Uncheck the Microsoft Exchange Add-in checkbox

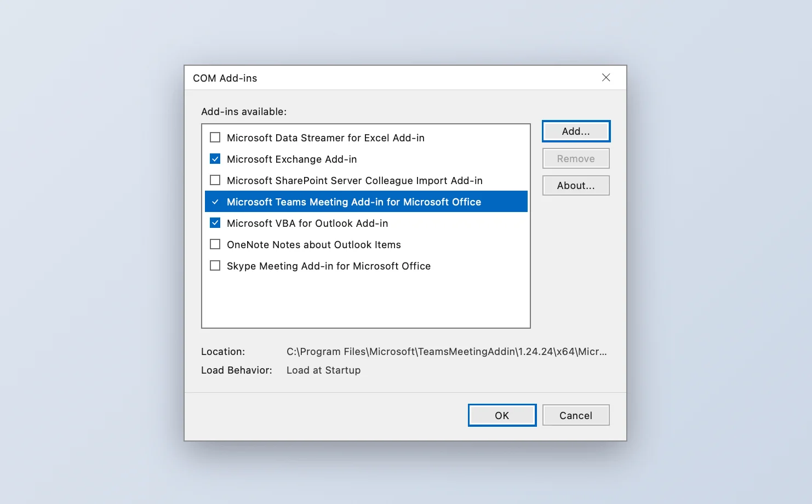215,159
